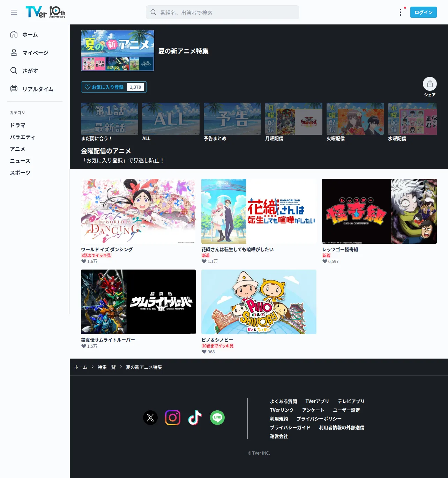Viewport: 448px width, 478px height.
Task: Open the 利用者情報の外部送信 footer link
Action: pyautogui.click(x=342, y=427)
